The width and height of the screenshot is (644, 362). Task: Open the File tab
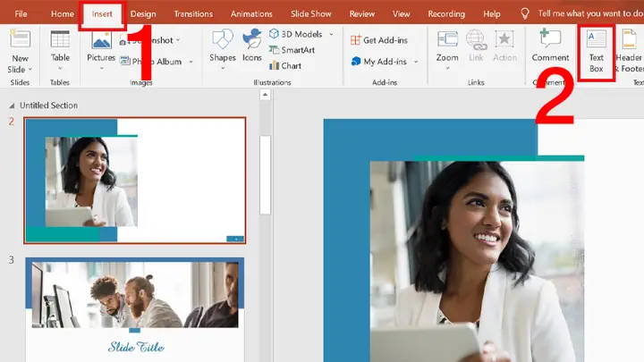[21, 14]
